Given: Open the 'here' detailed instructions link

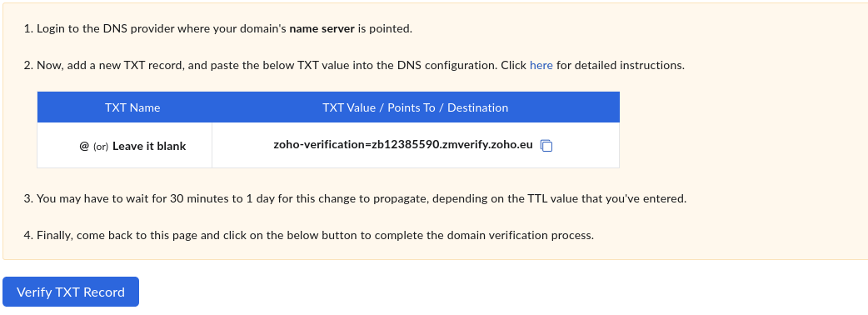Looking at the screenshot, I should (x=541, y=65).
